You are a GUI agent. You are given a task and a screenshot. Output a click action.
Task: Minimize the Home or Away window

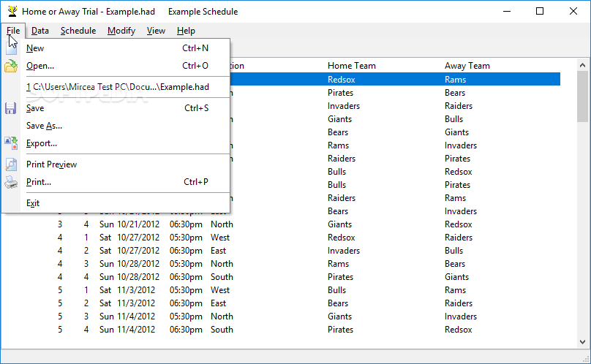(507, 11)
